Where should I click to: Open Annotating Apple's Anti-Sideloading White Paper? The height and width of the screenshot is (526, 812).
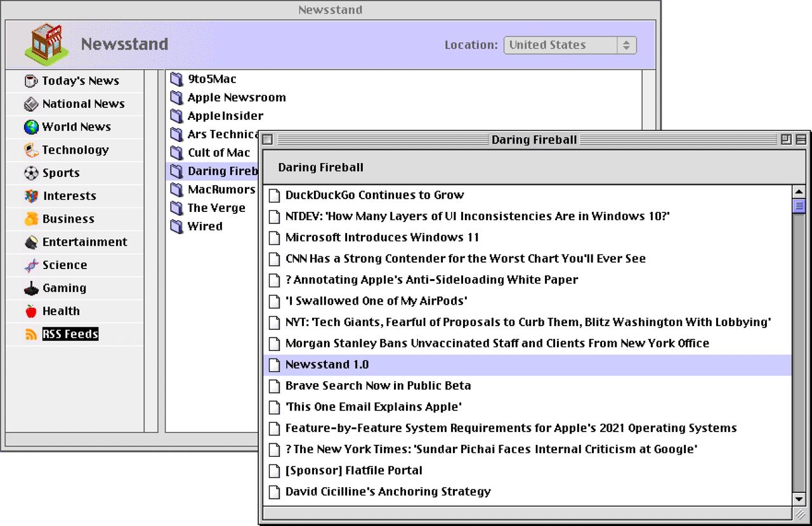click(x=431, y=279)
